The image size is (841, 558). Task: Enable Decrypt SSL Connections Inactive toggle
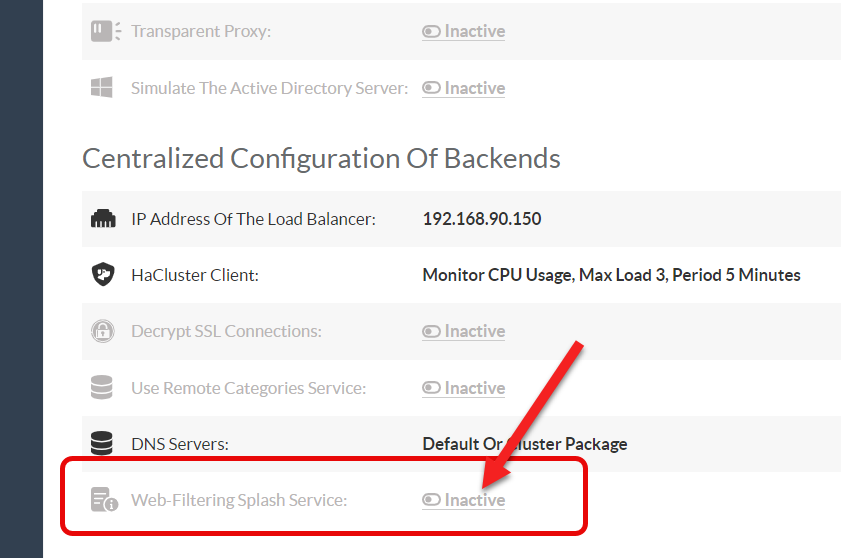(463, 331)
